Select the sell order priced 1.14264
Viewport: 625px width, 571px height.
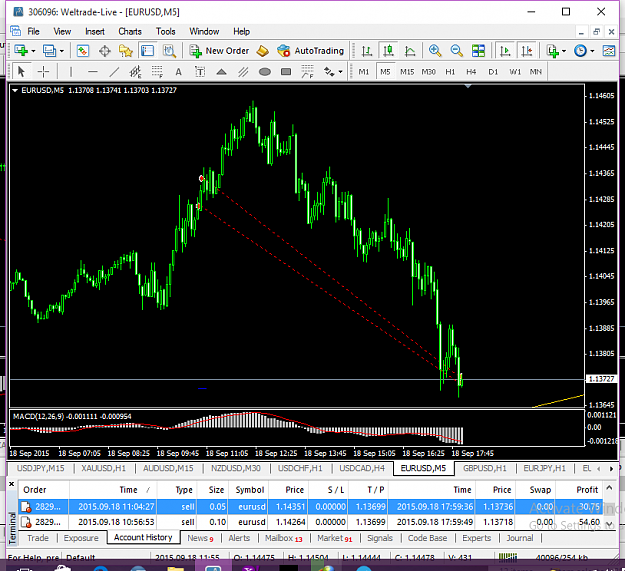311,522
